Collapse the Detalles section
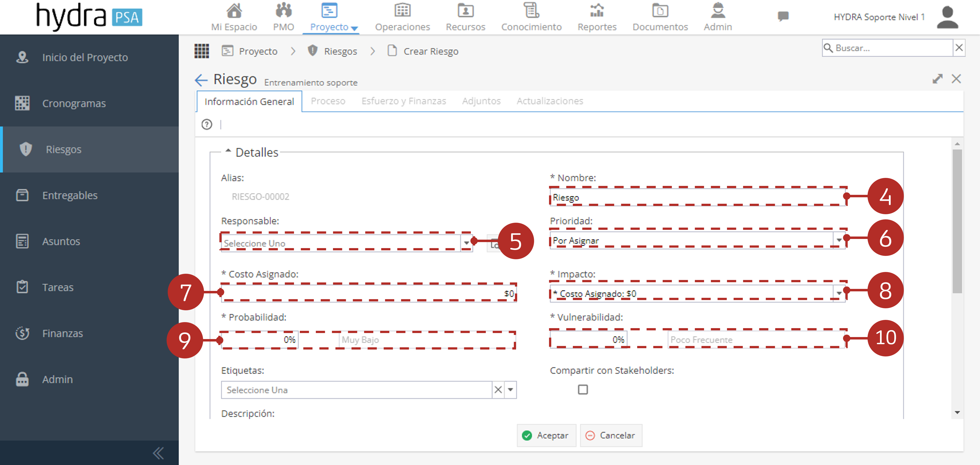The width and height of the screenshot is (980, 465). coord(228,151)
